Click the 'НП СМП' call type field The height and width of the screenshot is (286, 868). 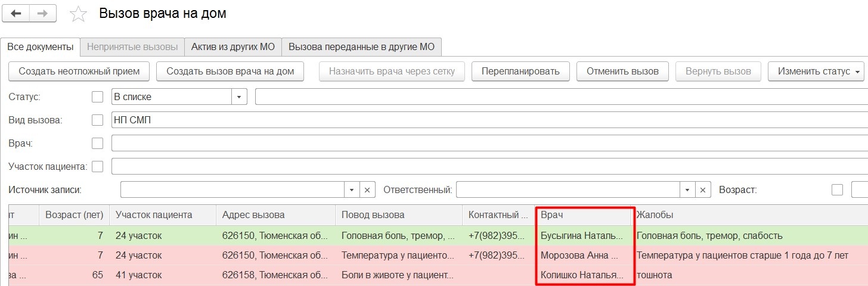click(x=477, y=120)
